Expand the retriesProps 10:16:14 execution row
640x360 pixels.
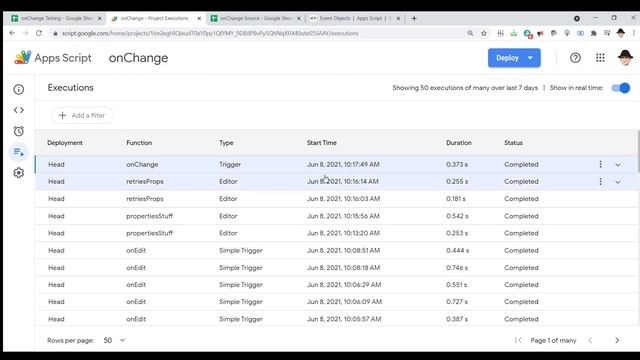618,182
